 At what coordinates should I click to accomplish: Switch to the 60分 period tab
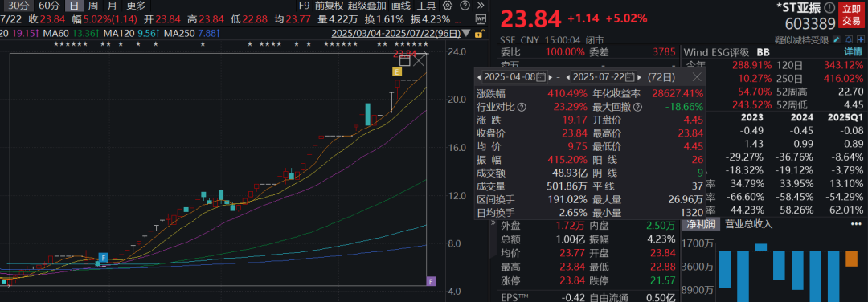50,6
